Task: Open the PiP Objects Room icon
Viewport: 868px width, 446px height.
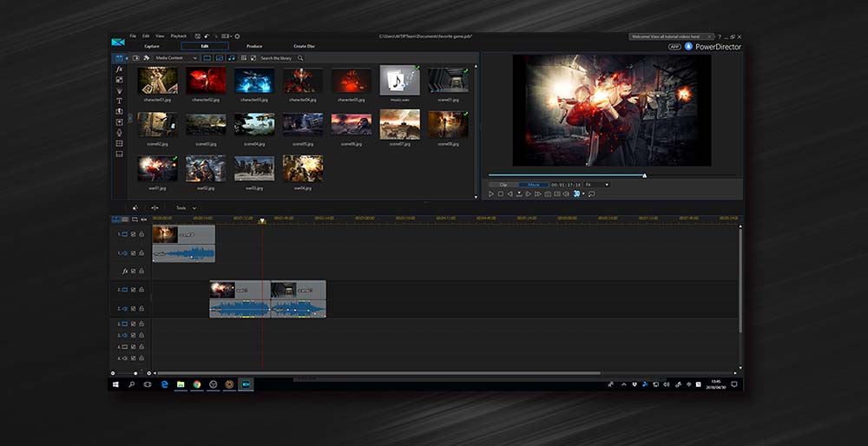Action: (119, 80)
